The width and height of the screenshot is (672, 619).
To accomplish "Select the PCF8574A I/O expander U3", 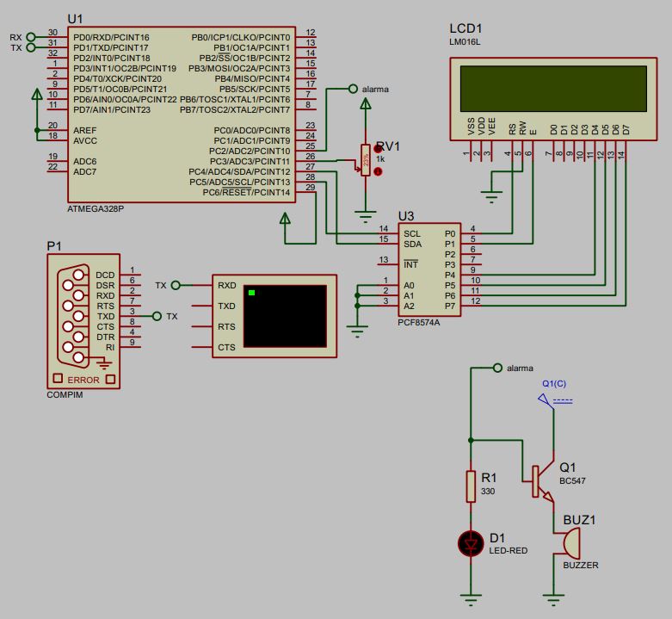I will (x=429, y=269).
